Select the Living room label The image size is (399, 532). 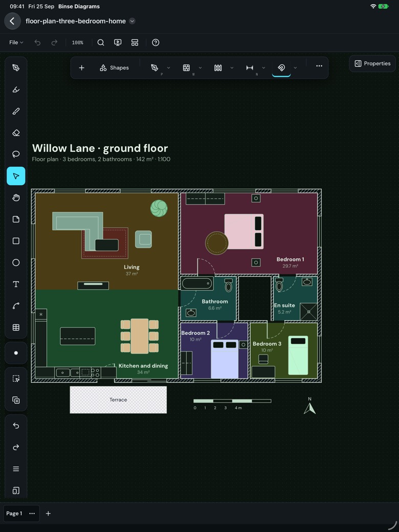[x=131, y=267]
